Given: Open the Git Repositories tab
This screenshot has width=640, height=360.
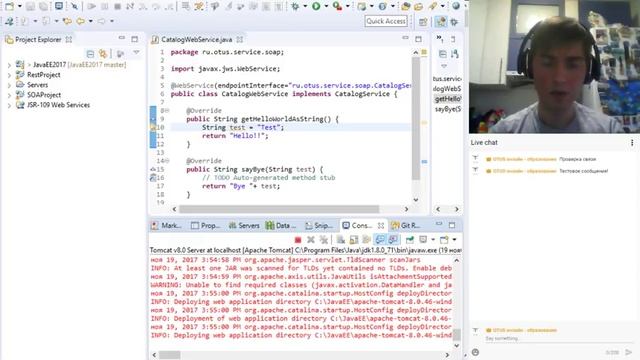Looking at the screenshot, I should (x=406, y=225).
